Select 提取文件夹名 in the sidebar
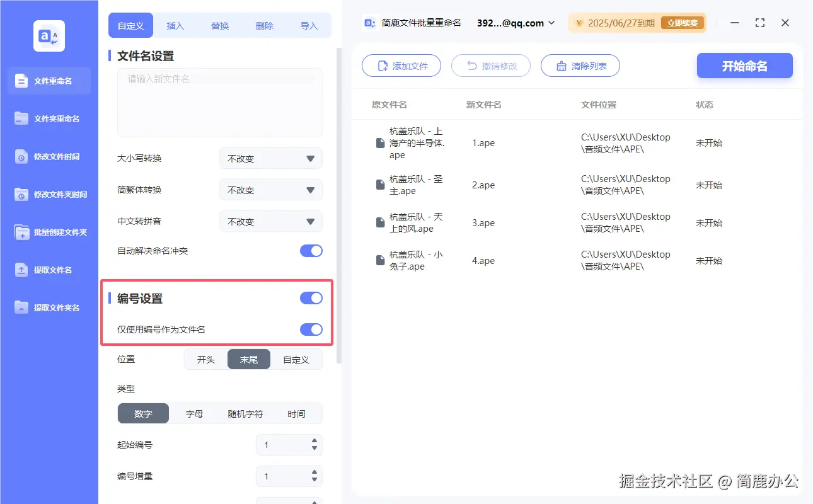Viewport: 813px width, 504px height. (x=49, y=307)
